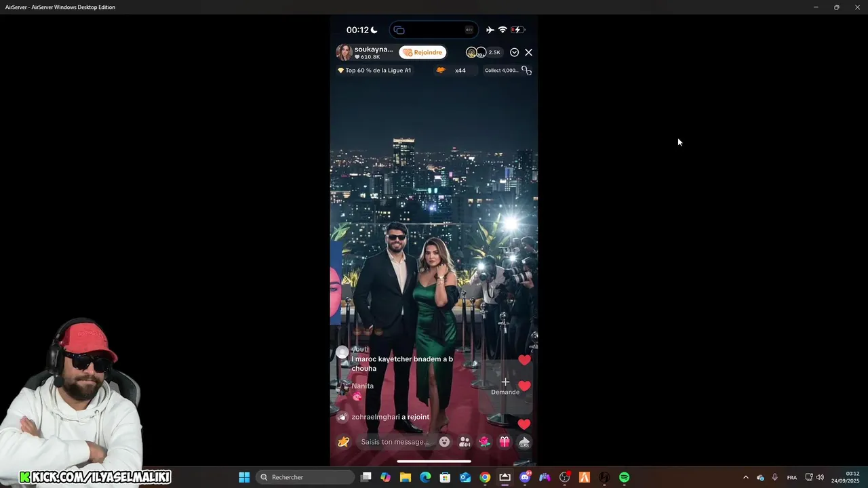The width and height of the screenshot is (868, 488).
Task: Open Microsoft Edge from taskbar
Action: pyautogui.click(x=425, y=477)
